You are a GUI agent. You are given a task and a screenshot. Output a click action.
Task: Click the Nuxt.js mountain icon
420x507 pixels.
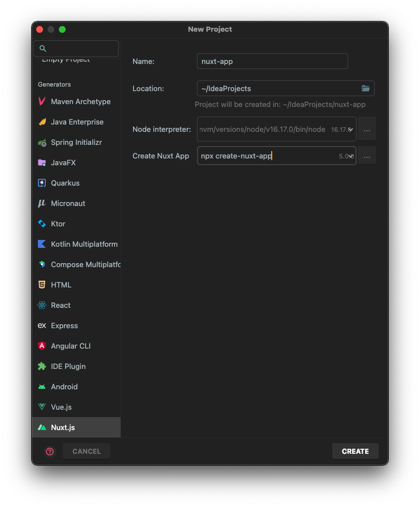42,427
